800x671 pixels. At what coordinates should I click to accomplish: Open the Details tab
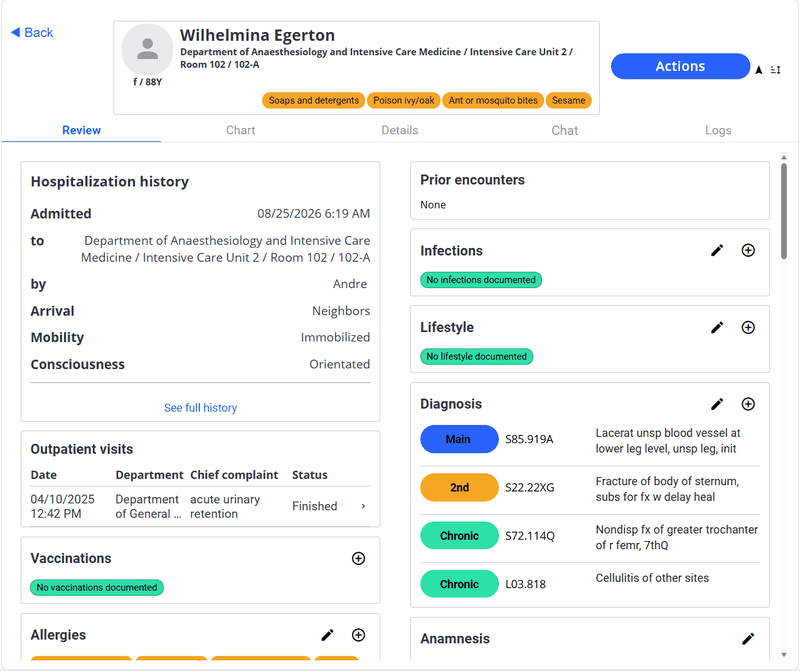[399, 130]
